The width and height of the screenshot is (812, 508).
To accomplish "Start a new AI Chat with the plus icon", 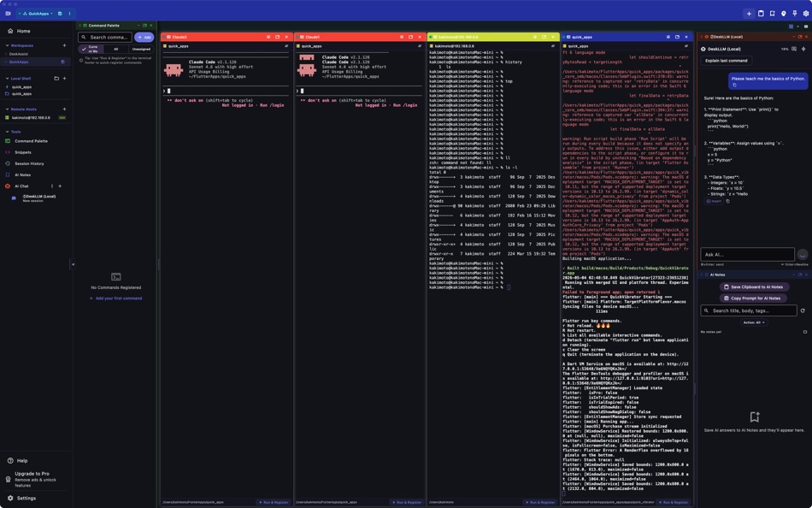I will tap(60, 186).
